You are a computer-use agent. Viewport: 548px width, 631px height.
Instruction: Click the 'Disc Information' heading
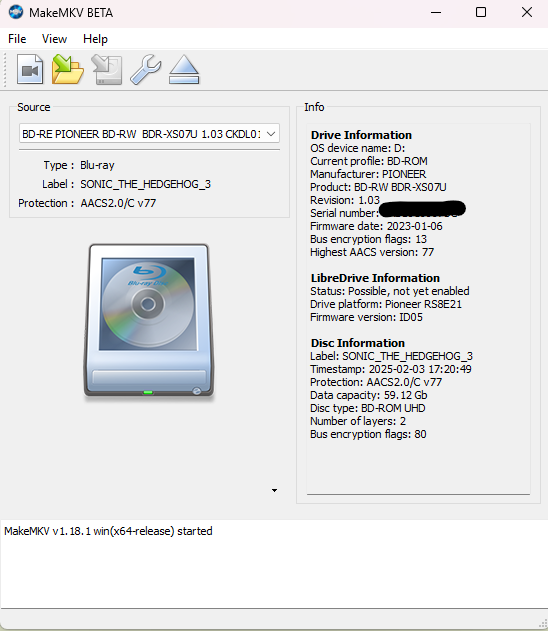coord(358,343)
